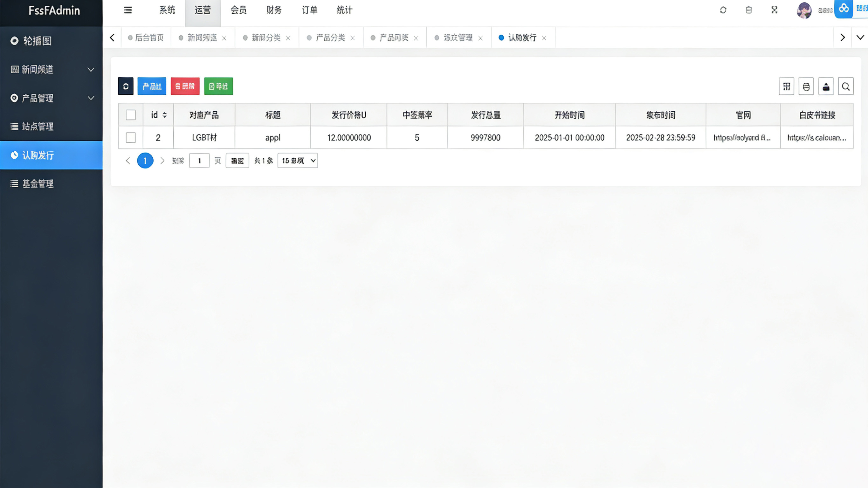The image size is (868, 488).
Task: Click the dark table reload icon button
Action: pos(125,86)
